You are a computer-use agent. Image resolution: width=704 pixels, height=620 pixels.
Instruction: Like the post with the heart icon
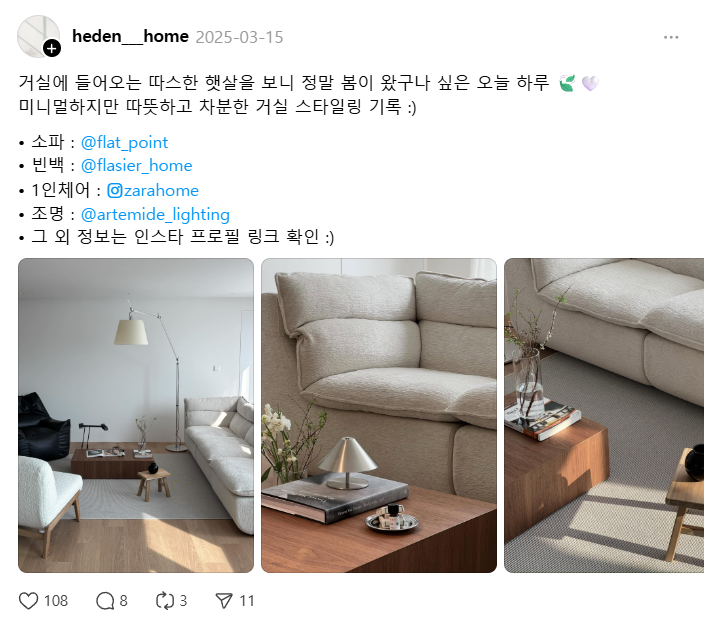point(28,601)
